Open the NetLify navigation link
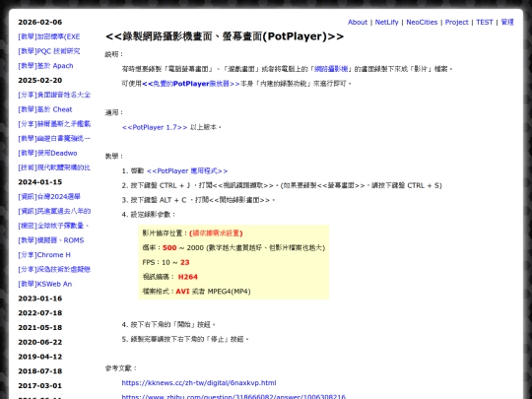The image size is (532, 399). coord(386,22)
